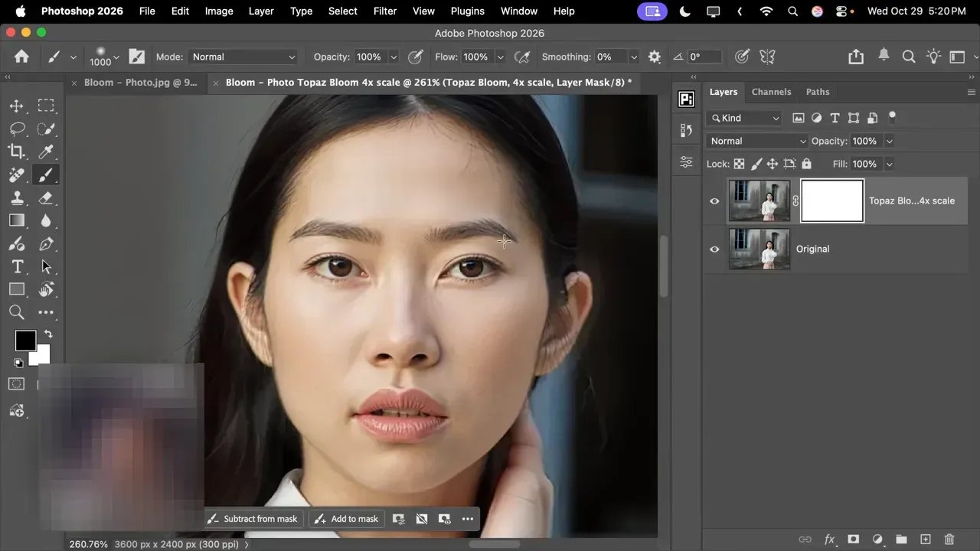The height and width of the screenshot is (551, 980).
Task: Open the Kind filter dropdown
Action: (743, 118)
